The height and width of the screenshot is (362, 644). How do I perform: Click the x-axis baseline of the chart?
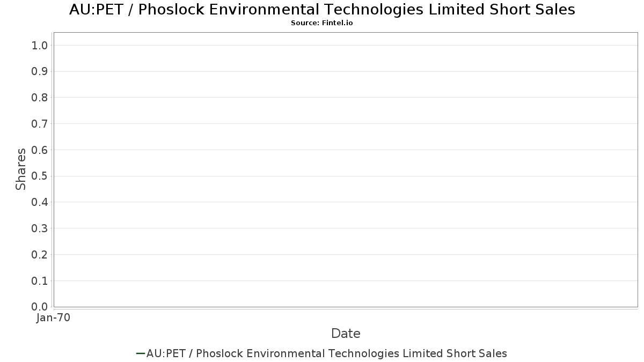pos(346,307)
